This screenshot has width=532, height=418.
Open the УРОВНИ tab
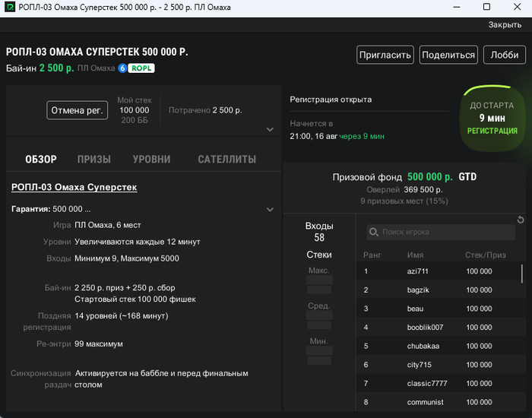[x=152, y=159]
